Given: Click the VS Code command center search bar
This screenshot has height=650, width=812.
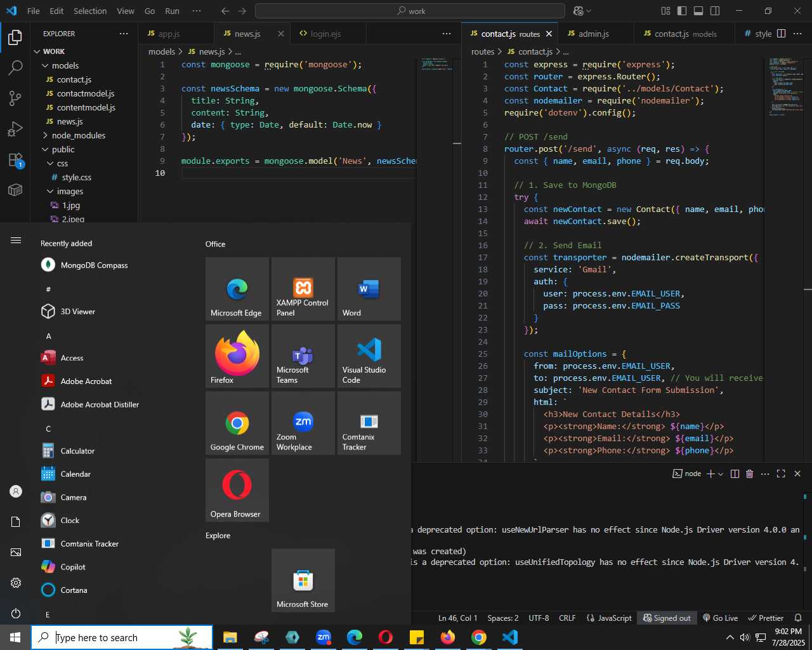Looking at the screenshot, I should [410, 11].
